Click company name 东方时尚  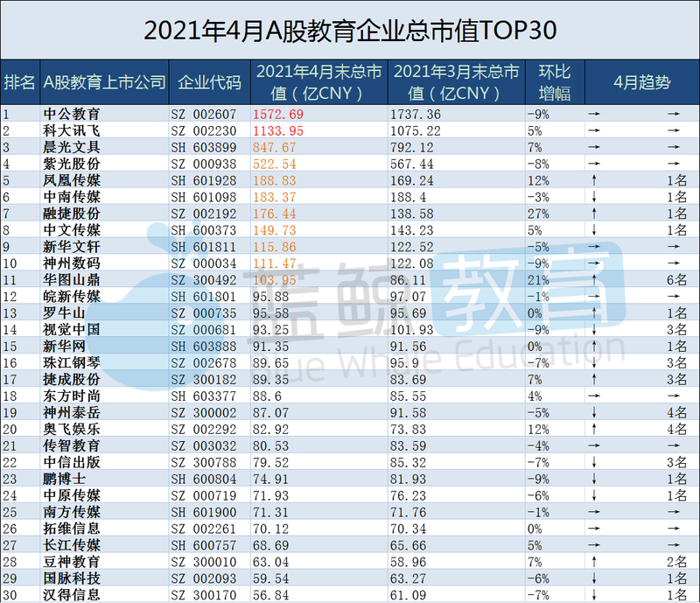72,396
